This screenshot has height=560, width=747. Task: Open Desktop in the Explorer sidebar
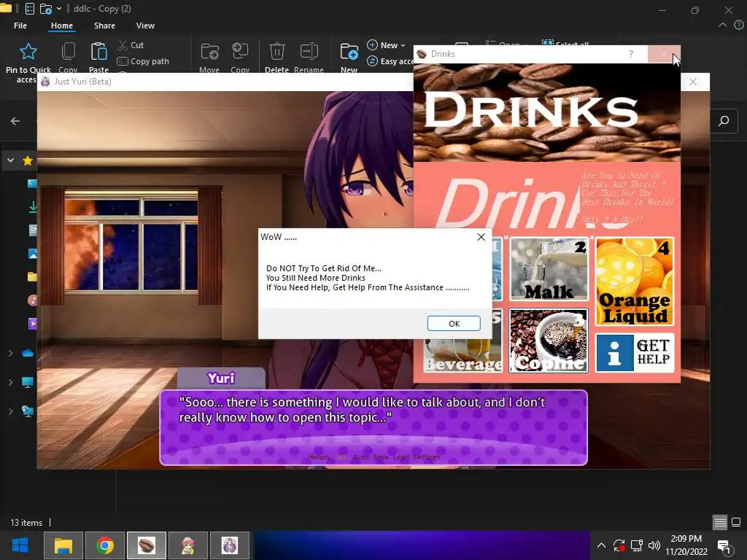(x=32, y=183)
